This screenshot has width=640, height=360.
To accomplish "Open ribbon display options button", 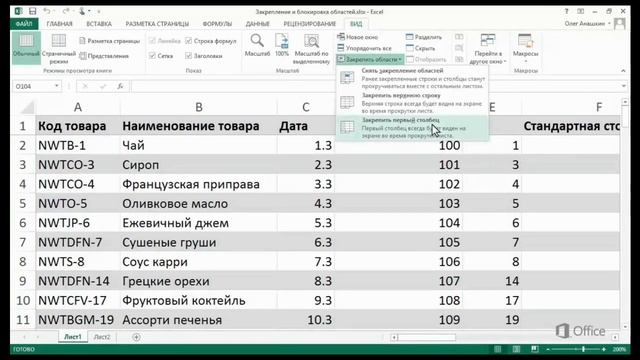I will [x=580, y=11].
